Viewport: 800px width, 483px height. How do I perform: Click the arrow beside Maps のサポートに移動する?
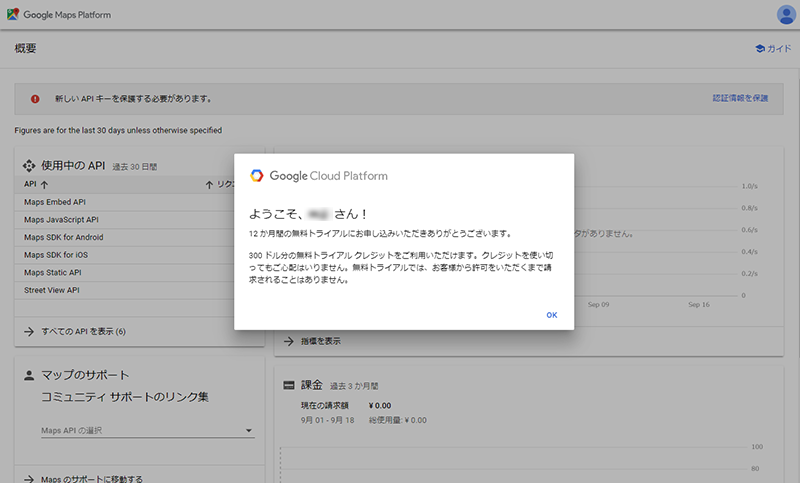(x=29, y=479)
